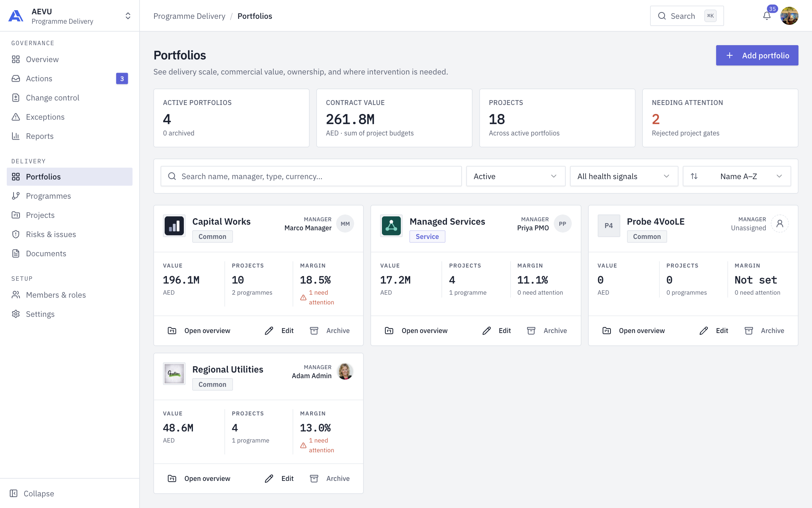Image resolution: width=812 pixels, height=508 pixels.
Task: Click the Add portfolio button
Action: tap(757, 55)
